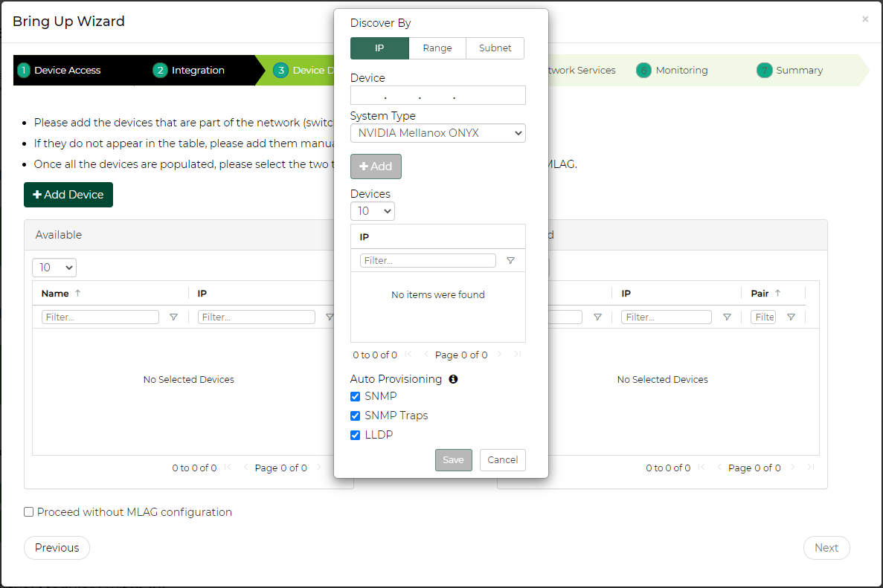
Task: Expand Devices page size dropdown in dialog
Action: pyautogui.click(x=372, y=212)
